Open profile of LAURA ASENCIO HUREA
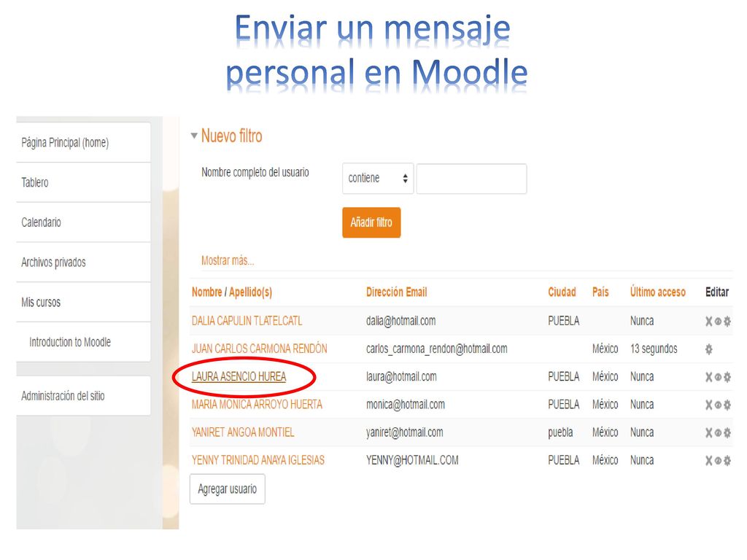 coord(239,377)
